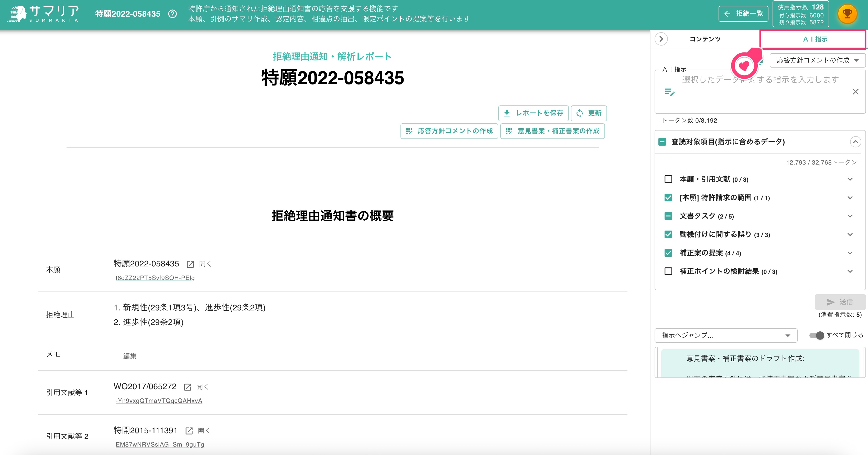Click 拒絶理由通知書の概要 heading

click(x=333, y=216)
